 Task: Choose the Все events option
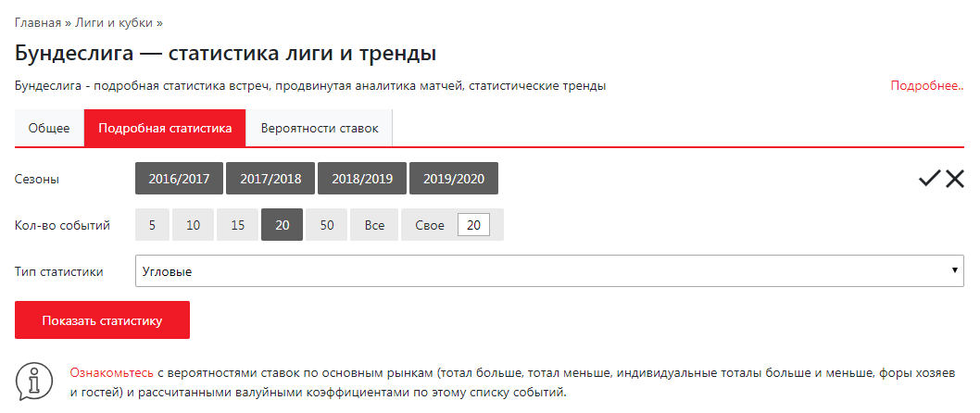pyautogui.click(x=374, y=225)
